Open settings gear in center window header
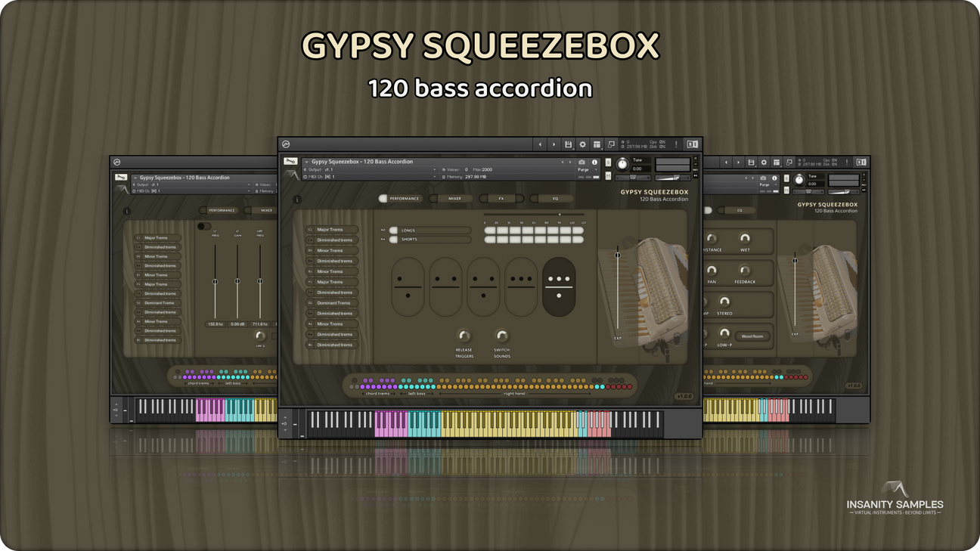980x551 pixels. [x=582, y=144]
